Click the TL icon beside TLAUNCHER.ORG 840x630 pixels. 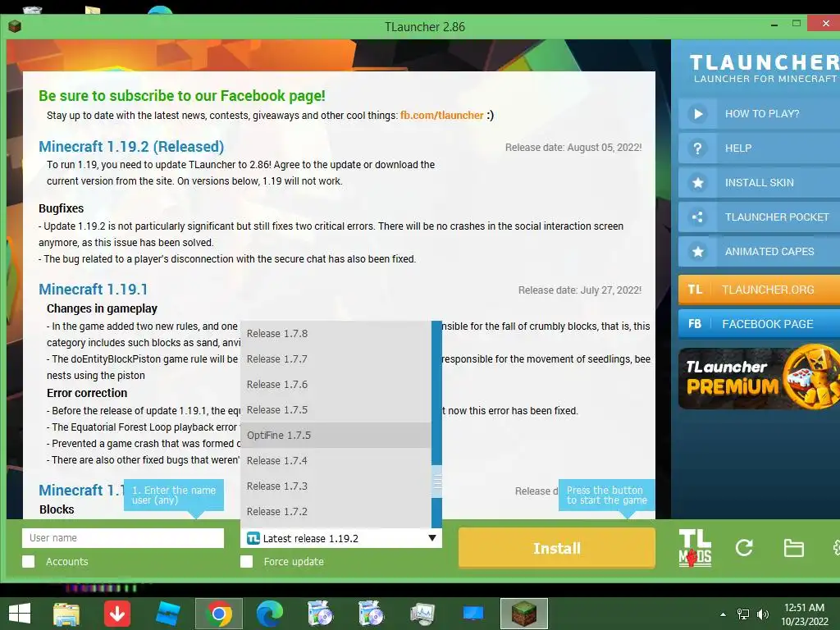(695, 290)
